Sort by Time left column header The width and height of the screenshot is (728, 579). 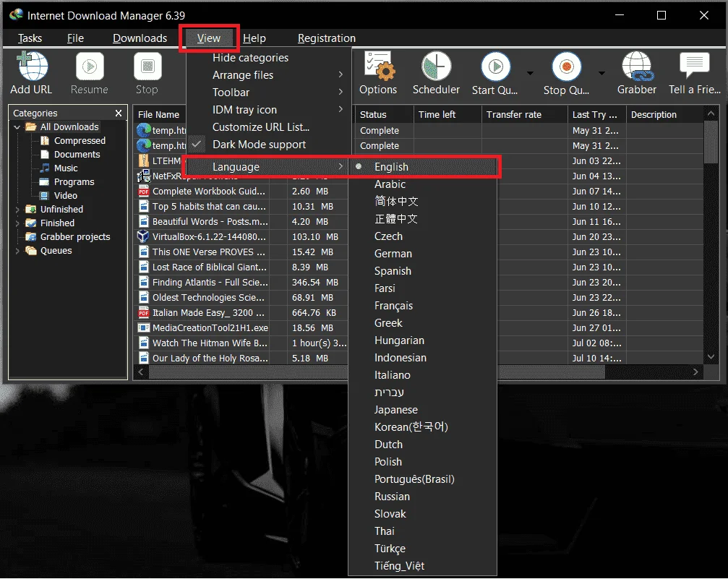pos(447,114)
